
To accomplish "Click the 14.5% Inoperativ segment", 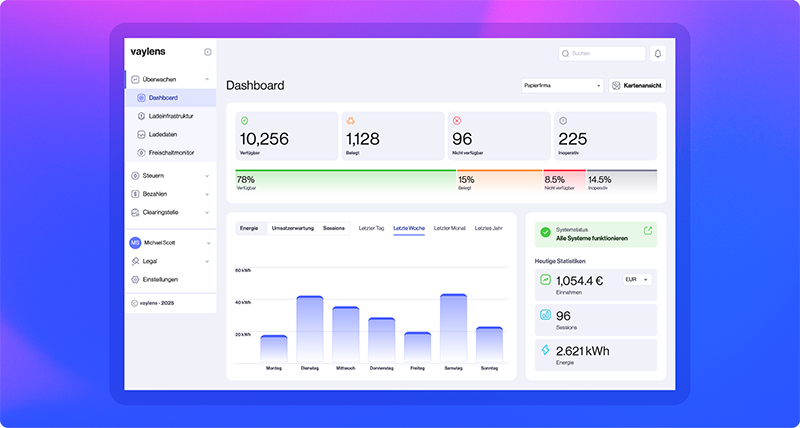I will [622, 181].
